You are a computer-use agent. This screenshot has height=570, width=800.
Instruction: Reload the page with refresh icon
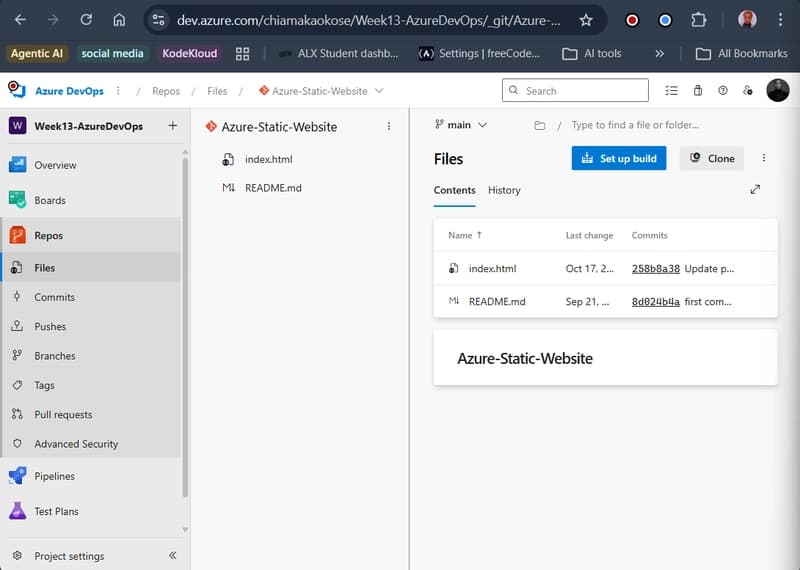click(86, 20)
